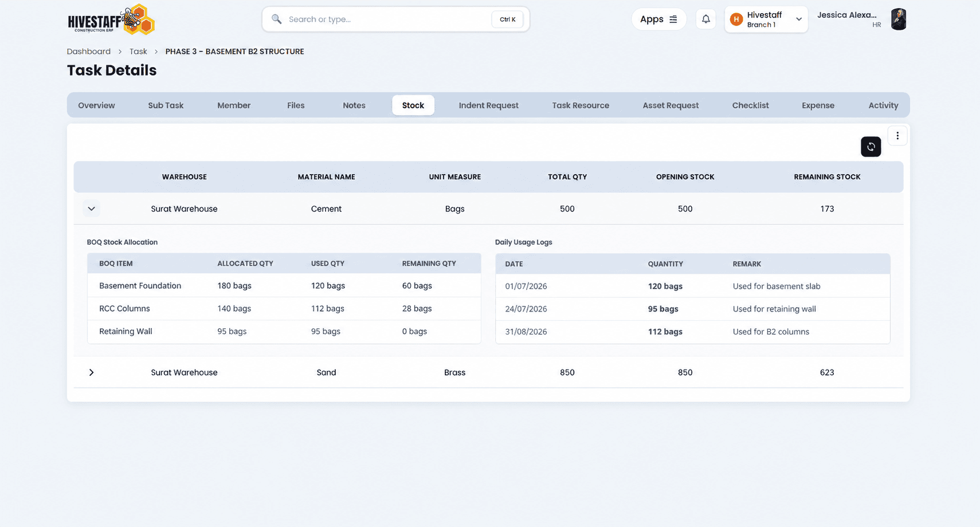Click the search magnifier icon
The width and height of the screenshot is (980, 527).
276,19
